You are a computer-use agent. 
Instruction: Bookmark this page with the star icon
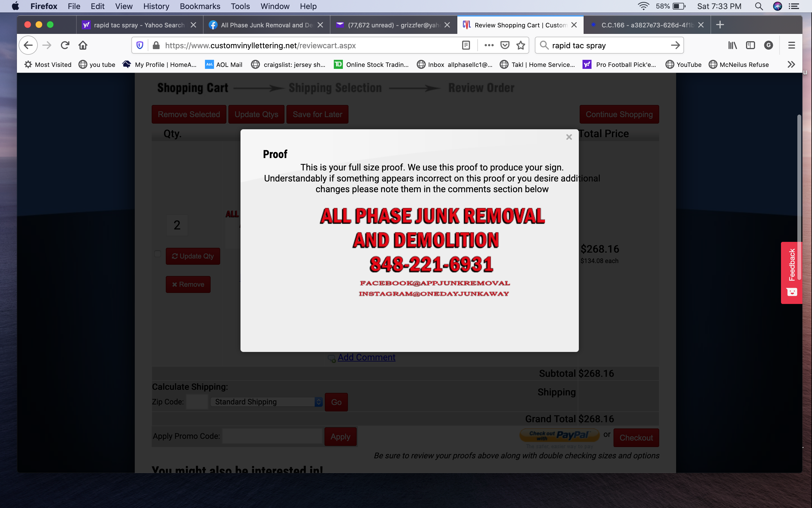click(520, 45)
